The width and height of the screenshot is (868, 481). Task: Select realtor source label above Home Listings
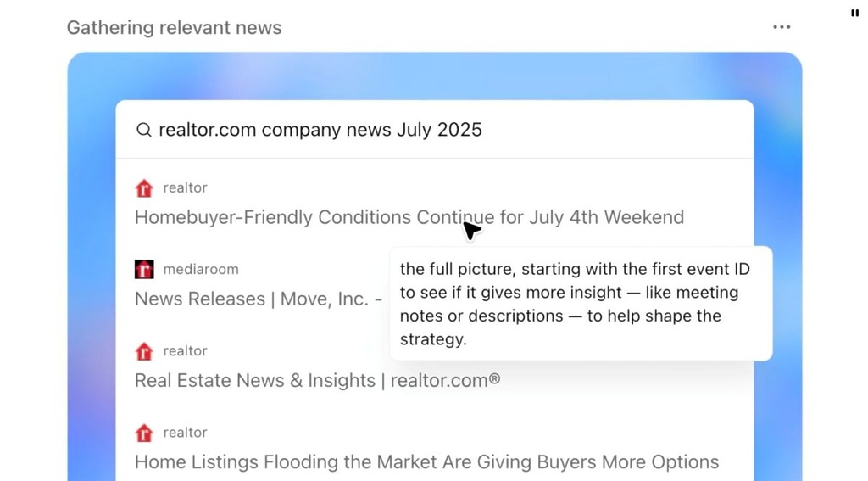185,433
